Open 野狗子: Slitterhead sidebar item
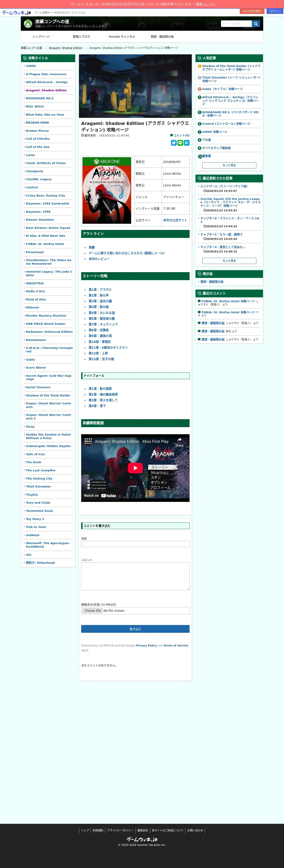This screenshot has height=868, width=284. click(40, 563)
